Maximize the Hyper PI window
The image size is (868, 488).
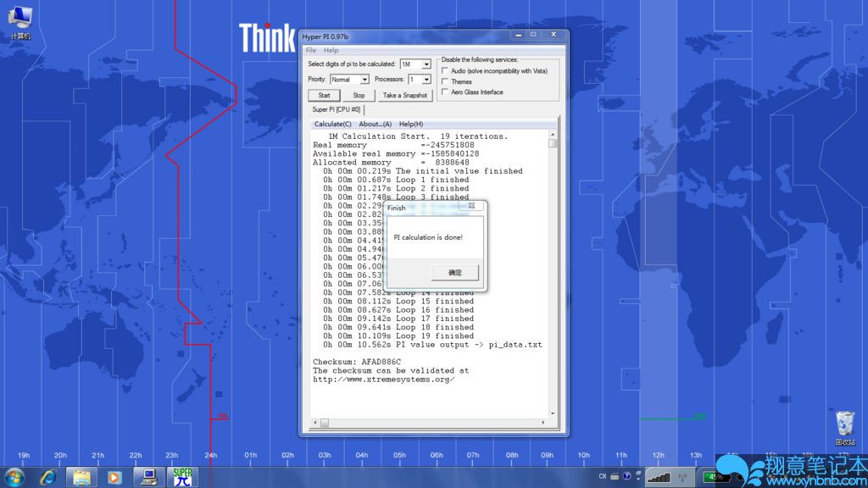coord(533,34)
